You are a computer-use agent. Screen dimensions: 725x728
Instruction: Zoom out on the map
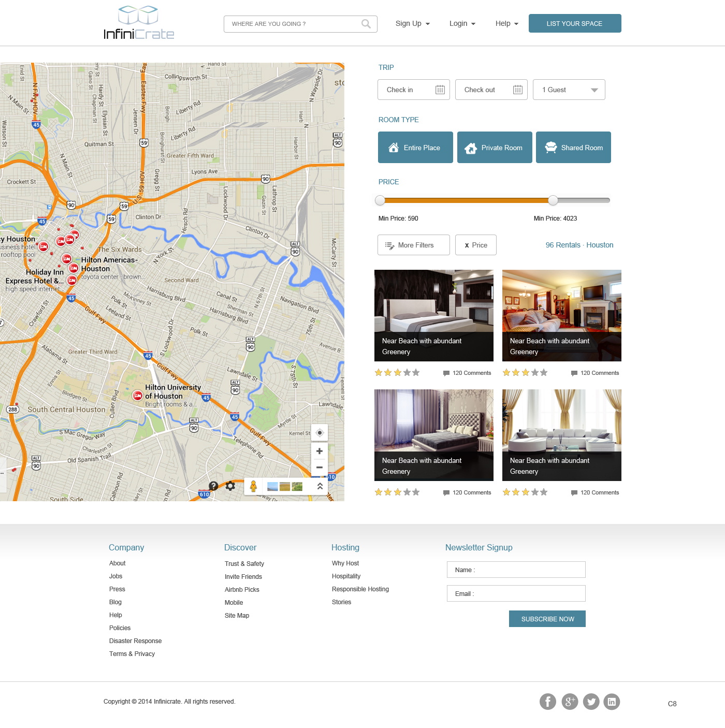click(320, 467)
